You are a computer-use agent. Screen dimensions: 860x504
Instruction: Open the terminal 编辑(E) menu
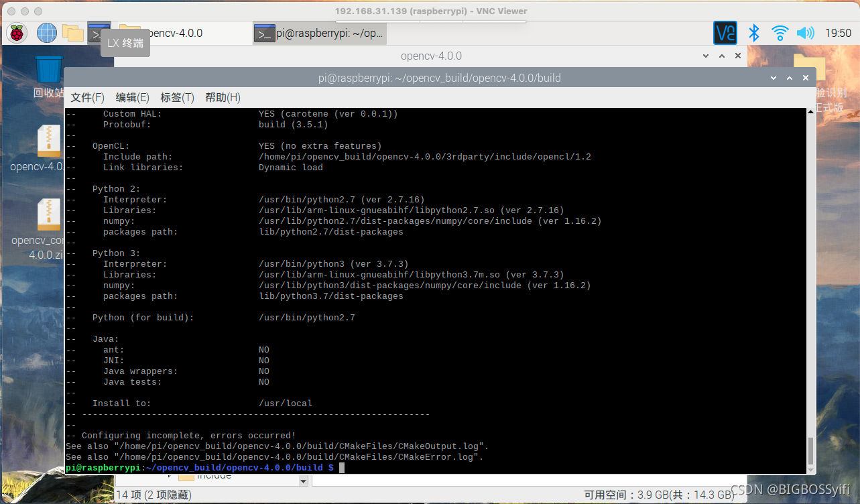[133, 97]
